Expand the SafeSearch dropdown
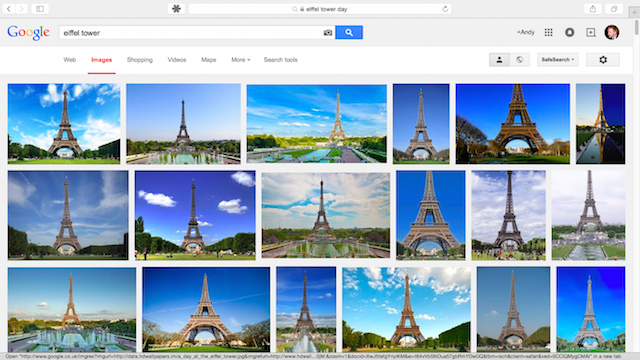The height and width of the screenshot is (360, 640). [x=558, y=60]
